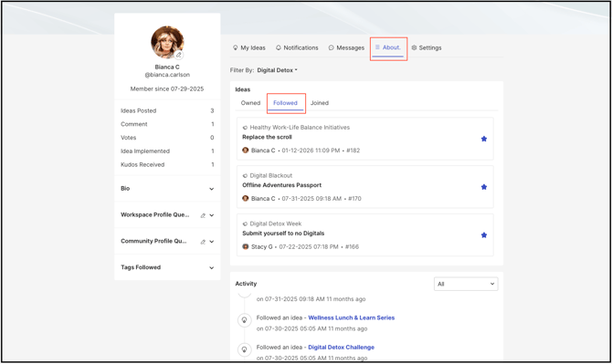The height and width of the screenshot is (364, 612).
Task: Click the Idea Implemented stat row
Action: coord(167,151)
